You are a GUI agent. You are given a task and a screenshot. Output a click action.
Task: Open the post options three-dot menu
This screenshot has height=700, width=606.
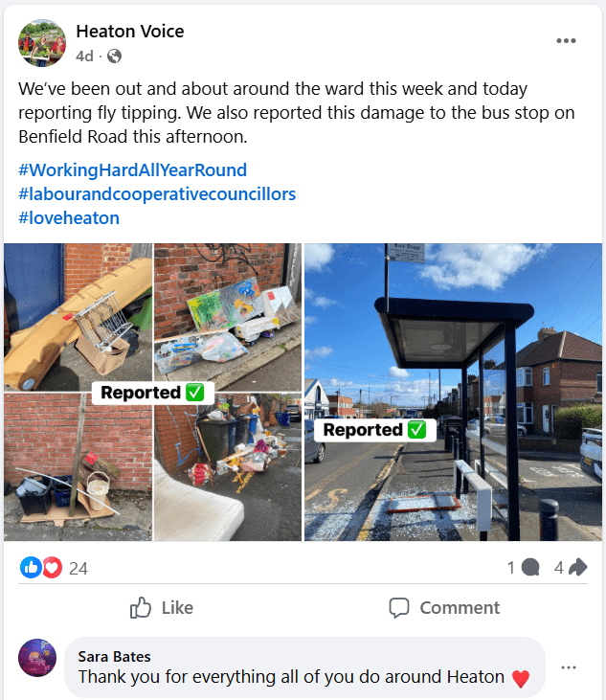[x=566, y=41]
